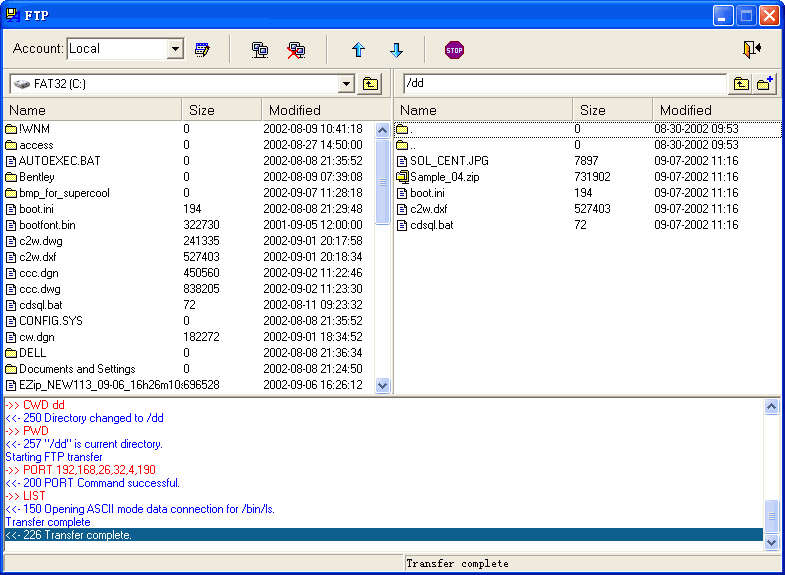Go up one local folder level
The width and height of the screenshot is (785, 575).
(371, 84)
